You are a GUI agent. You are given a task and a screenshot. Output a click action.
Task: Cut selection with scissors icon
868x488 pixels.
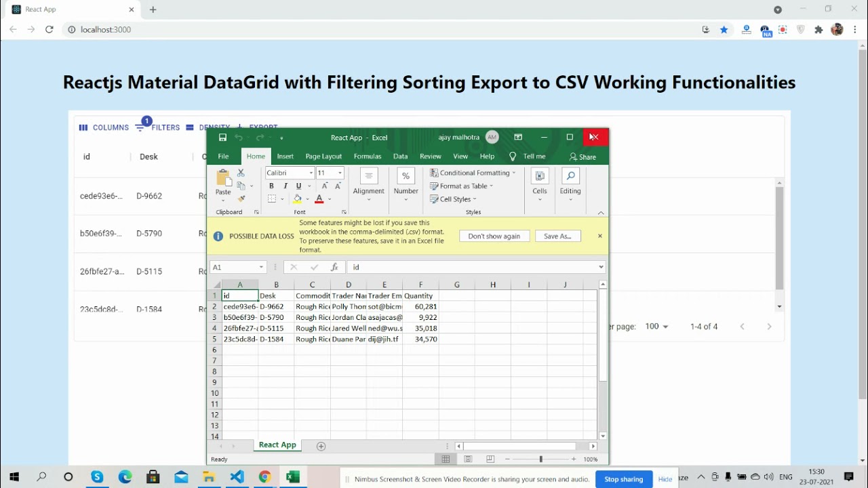click(241, 174)
